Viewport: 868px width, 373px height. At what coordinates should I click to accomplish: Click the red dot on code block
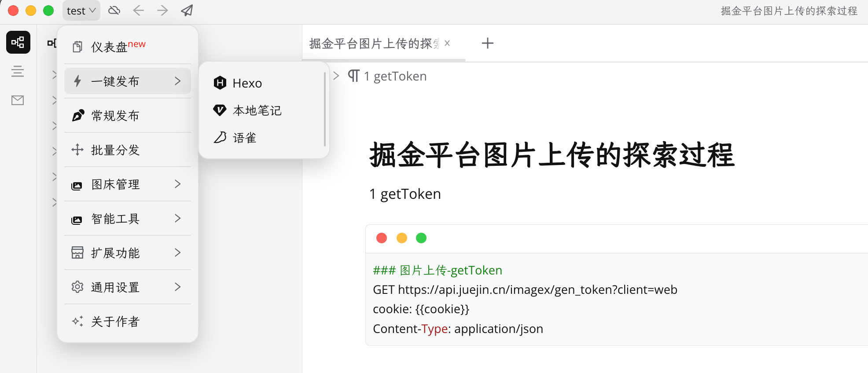coord(382,238)
